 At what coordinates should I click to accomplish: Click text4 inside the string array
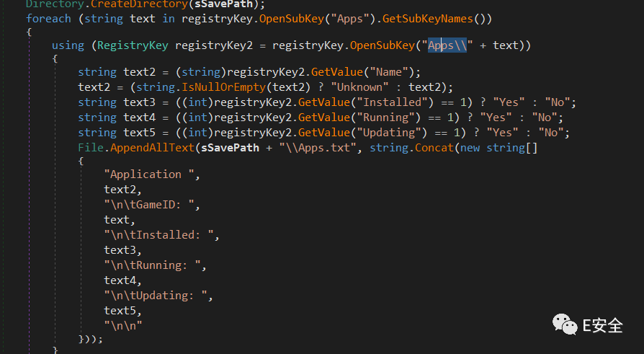120,280
